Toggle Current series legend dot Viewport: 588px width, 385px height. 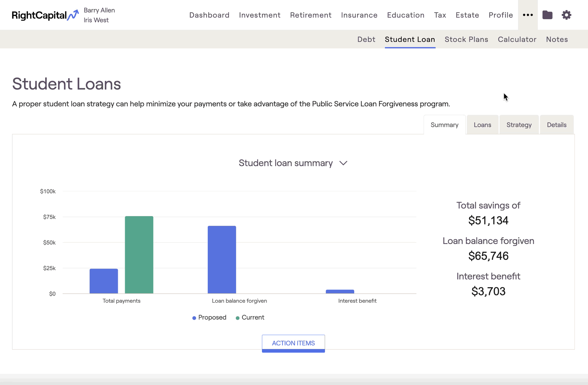238,318
